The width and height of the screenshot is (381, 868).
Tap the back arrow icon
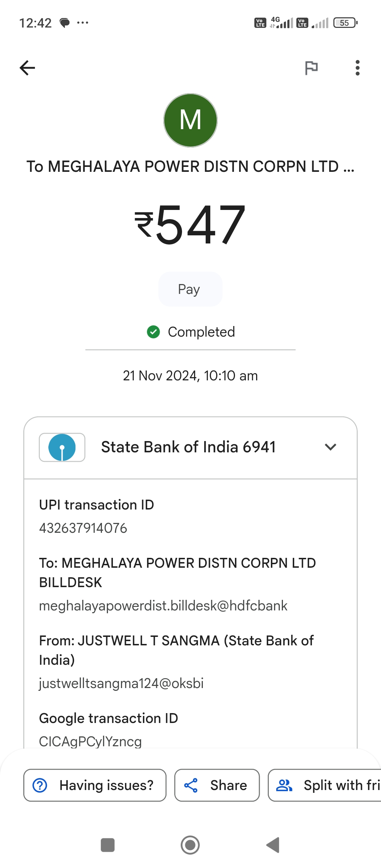click(x=27, y=68)
